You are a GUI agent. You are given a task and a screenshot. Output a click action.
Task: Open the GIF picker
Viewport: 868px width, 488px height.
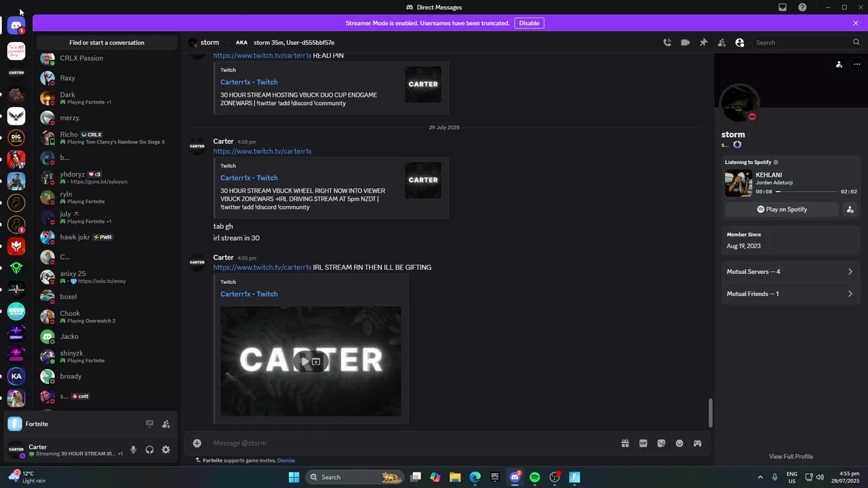(x=644, y=443)
